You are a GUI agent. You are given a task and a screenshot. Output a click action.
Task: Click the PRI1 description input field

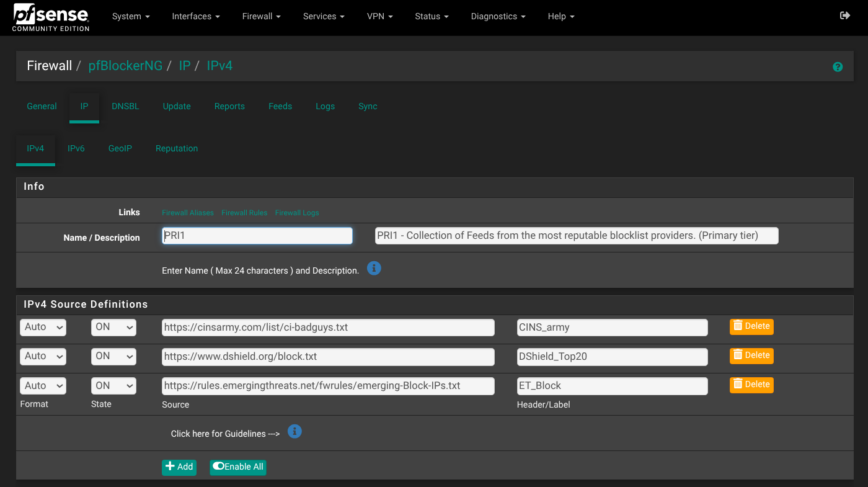pyautogui.click(x=576, y=236)
